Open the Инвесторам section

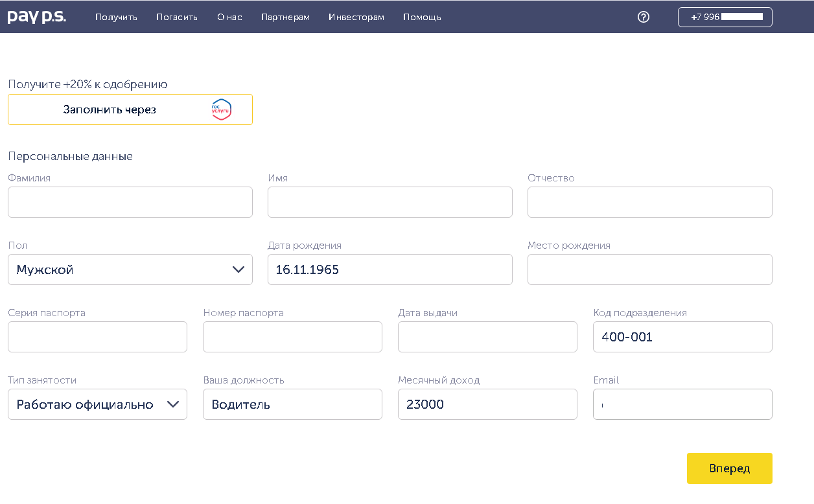(356, 17)
